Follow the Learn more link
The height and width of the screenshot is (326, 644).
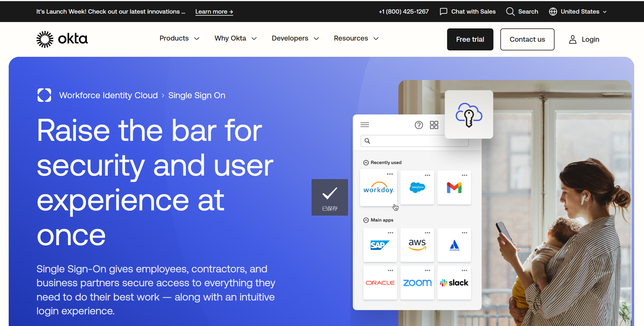(x=214, y=12)
